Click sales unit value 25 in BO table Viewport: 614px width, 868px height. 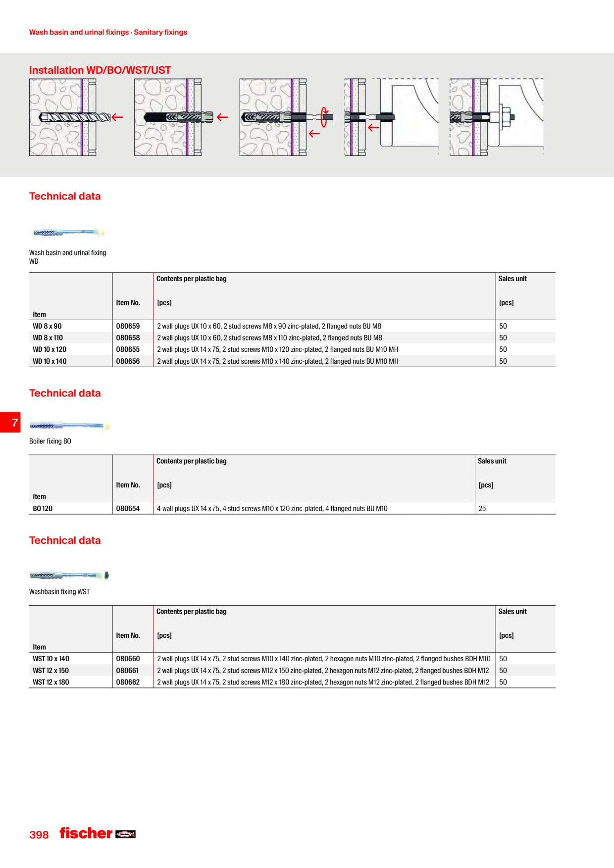[x=482, y=509]
